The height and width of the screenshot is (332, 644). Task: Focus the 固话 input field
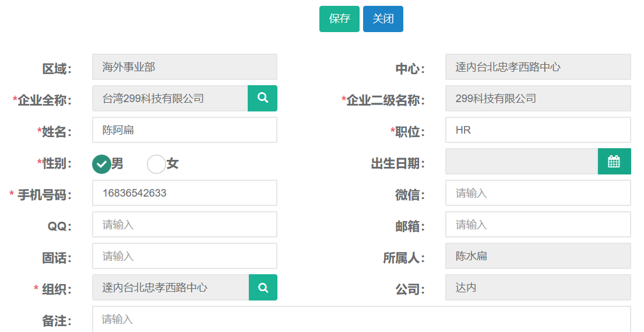click(184, 256)
